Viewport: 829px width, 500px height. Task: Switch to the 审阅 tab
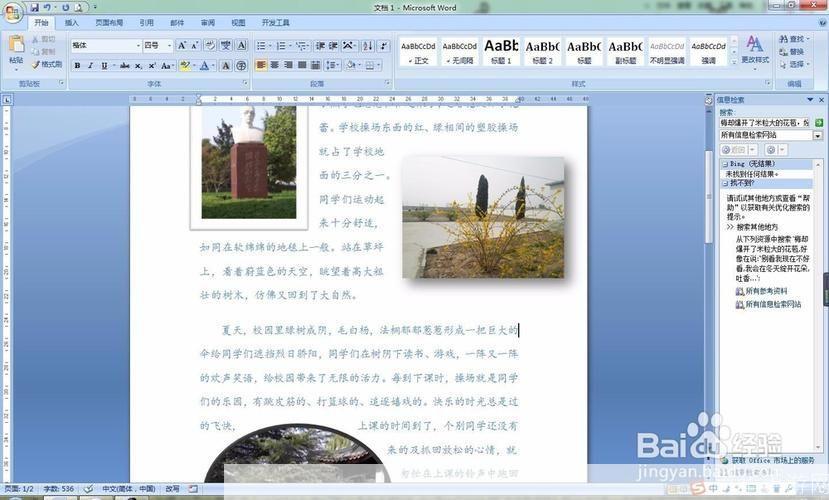tap(208, 23)
